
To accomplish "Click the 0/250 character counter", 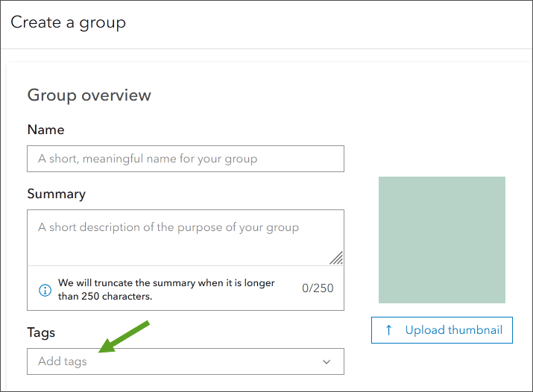I will click(x=318, y=288).
